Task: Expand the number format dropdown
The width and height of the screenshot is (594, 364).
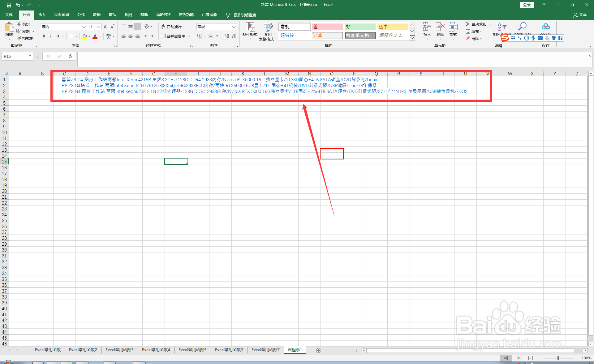Action: tap(234, 27)
